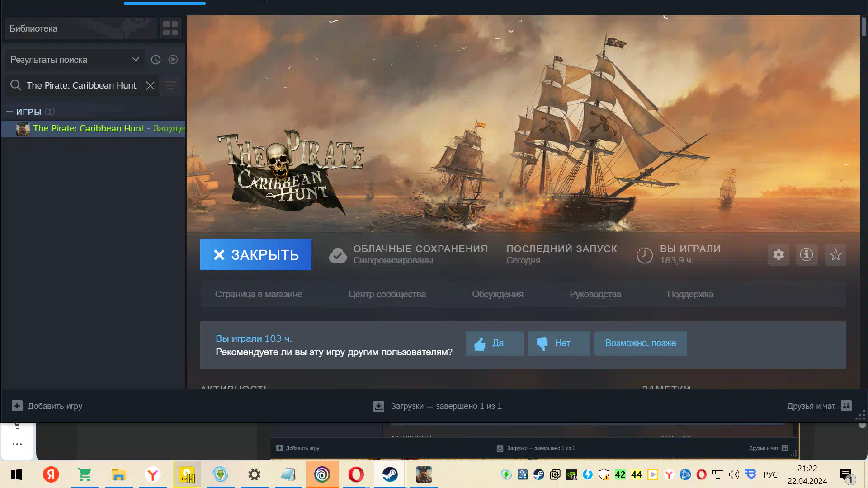Open Ubisoft Connect taskbar icon
This screenshot has height=488, width=868.
tap(322, 474)
